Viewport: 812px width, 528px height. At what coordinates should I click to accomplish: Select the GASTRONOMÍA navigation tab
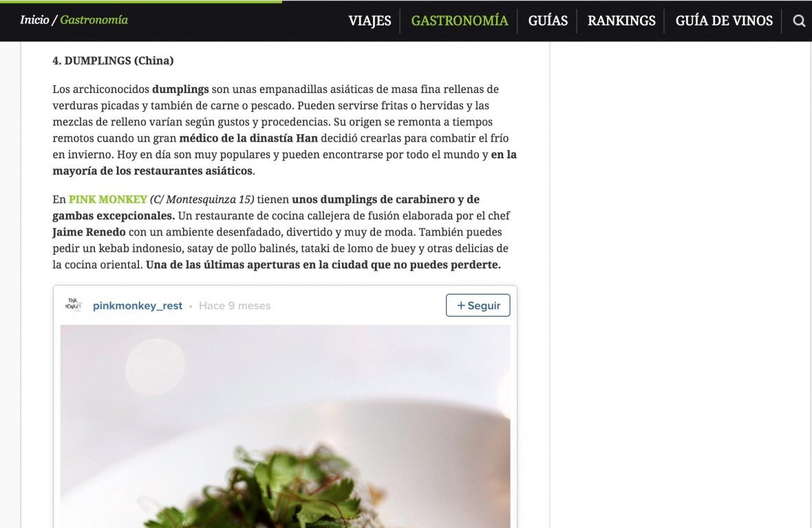(x=460, y=21)
